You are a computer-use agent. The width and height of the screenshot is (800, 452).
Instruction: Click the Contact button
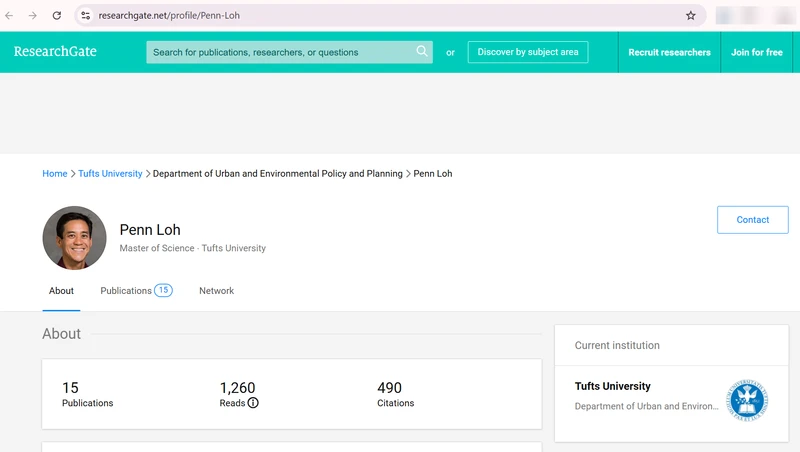[x=753, y=220]
